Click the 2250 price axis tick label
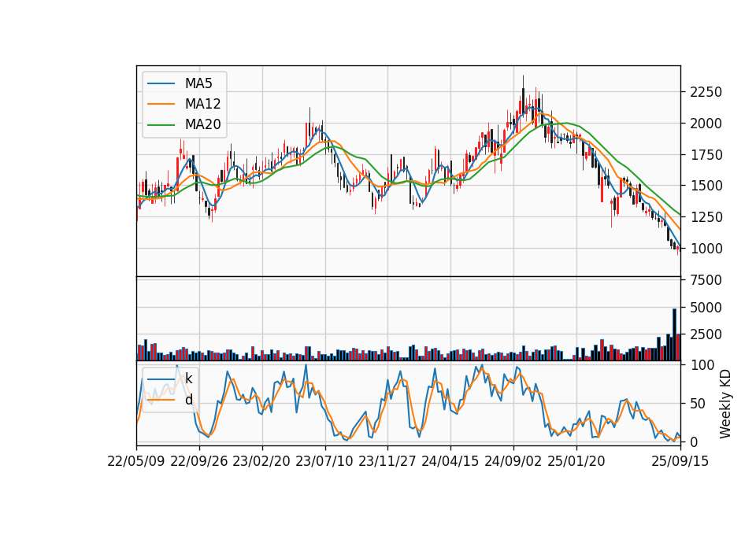Screen dimensions: 756x543 click(706, 92)
